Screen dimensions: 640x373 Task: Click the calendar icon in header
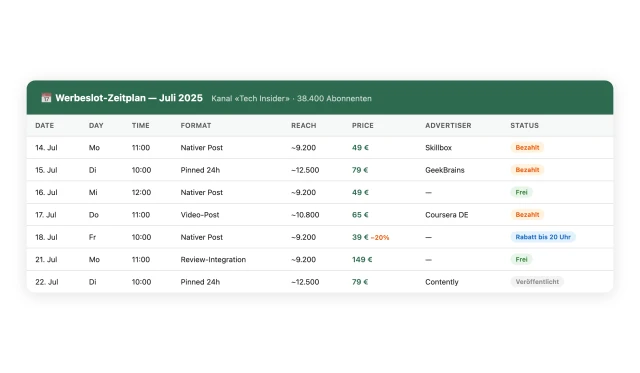[46, 98]
